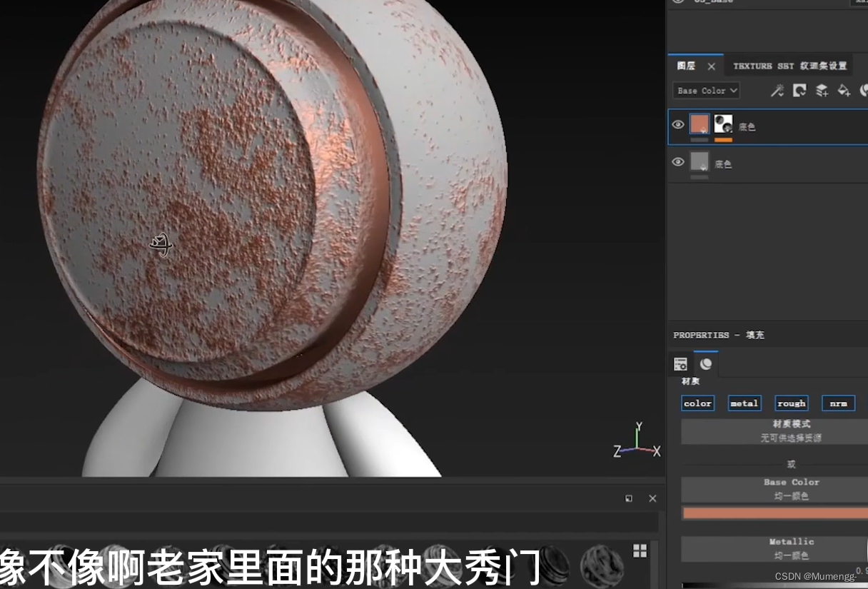This screenshot has height=589, width=868.
Task: Click the bottom layer name 底色
Action: click(723, 164)
